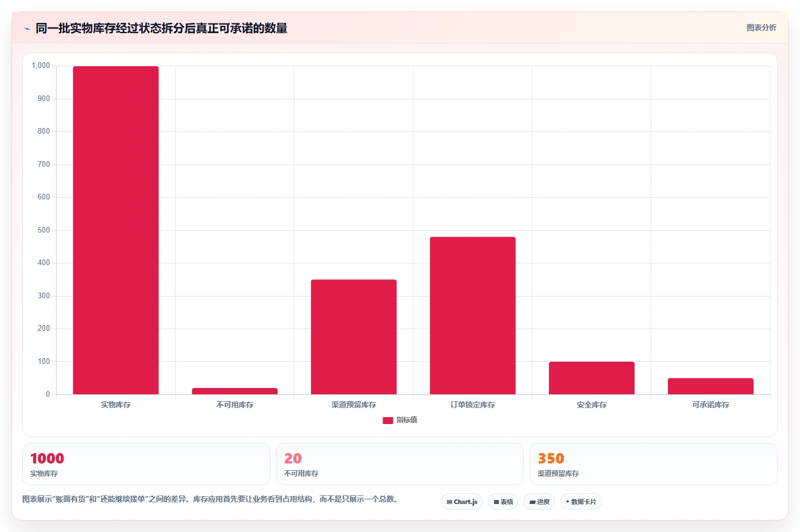Image resolution: width=800 pixels, height=532 pixels.
Task: Open the 350 渠道预留库存 data card
Action: coord(653,464)
